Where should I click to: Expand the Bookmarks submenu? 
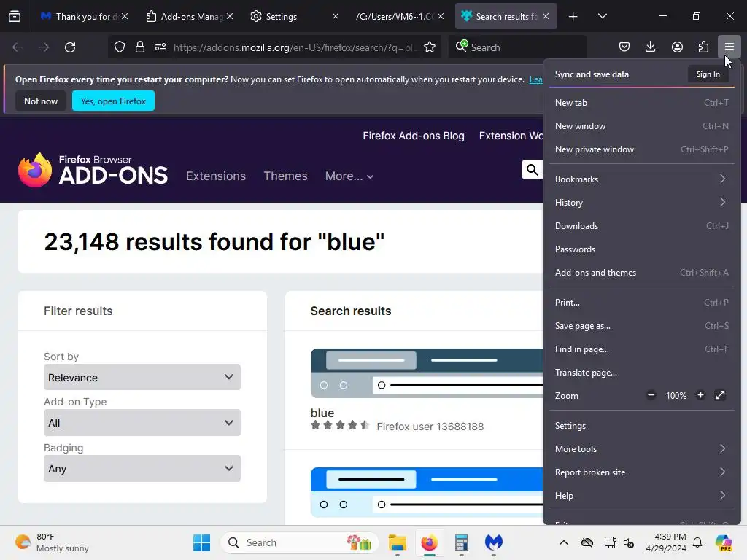tap(641, 179)
